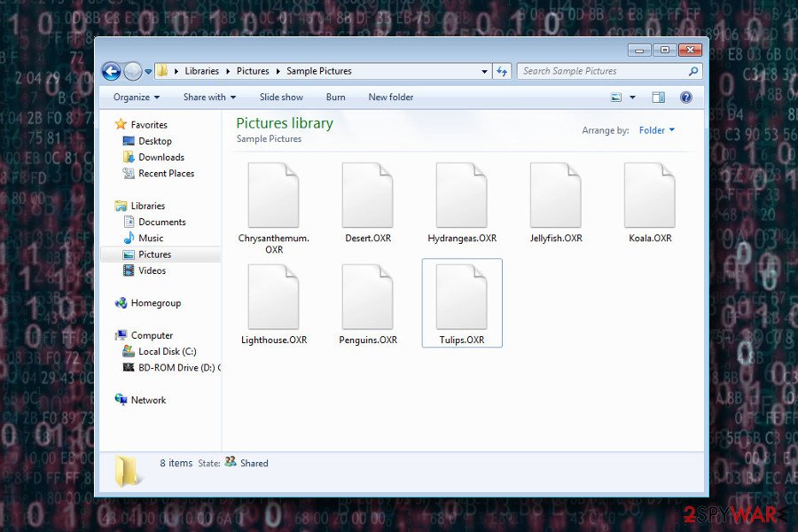Open the recent pages dropdown arrow
Viewport: 798px width, 532px height.
[148, 72]
